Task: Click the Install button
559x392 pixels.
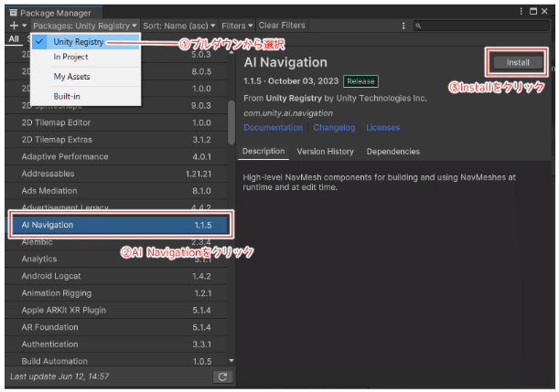Action: [x=518, y=63]
